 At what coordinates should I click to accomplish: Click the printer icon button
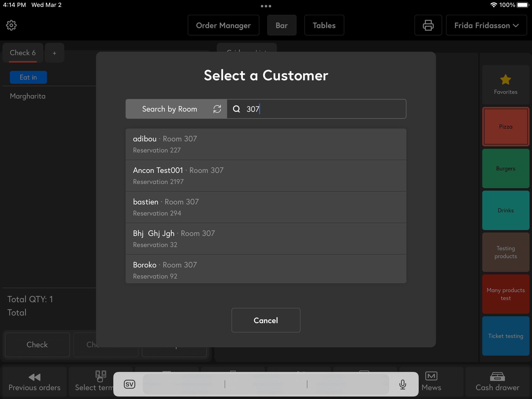[x=428, y=25]
